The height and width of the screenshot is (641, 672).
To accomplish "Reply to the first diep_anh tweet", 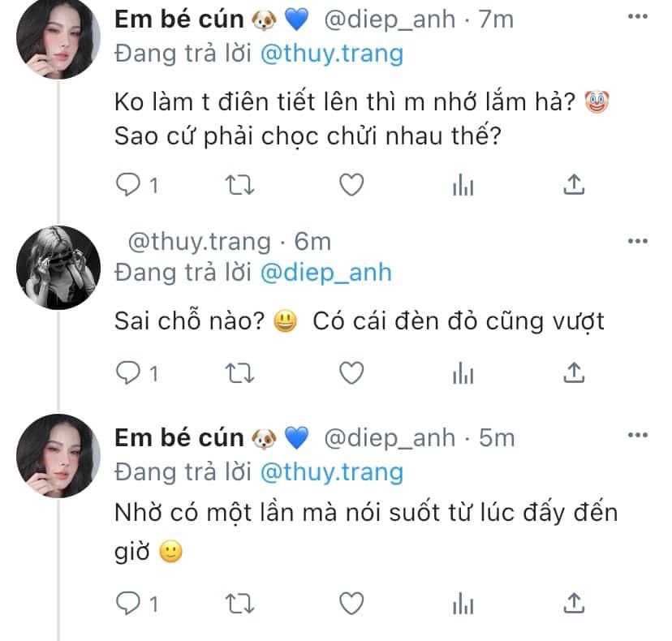I will click(128, 186).
